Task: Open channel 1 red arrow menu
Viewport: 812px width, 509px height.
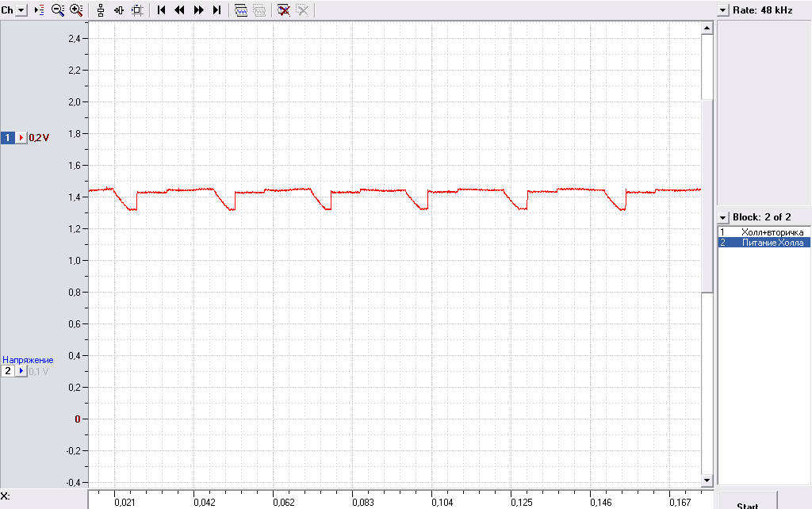Action: pyautogui.click(x=21, y=138)
